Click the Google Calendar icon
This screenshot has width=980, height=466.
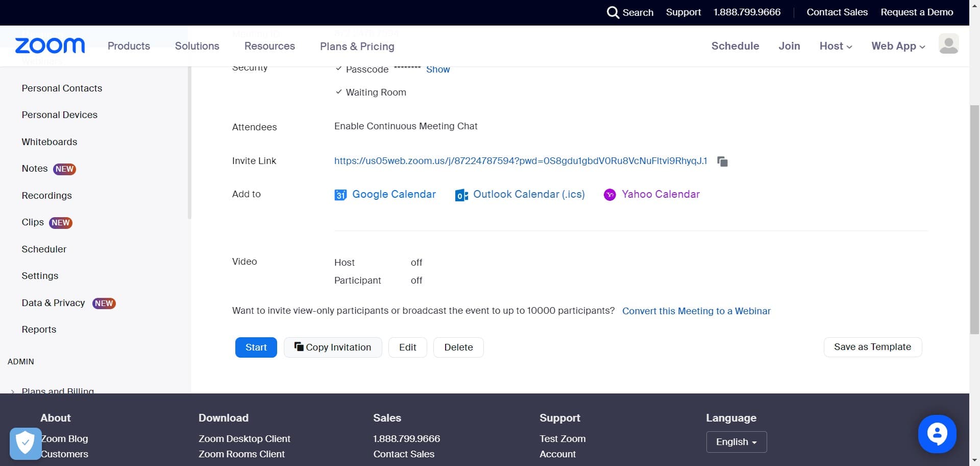pos(340,195)
